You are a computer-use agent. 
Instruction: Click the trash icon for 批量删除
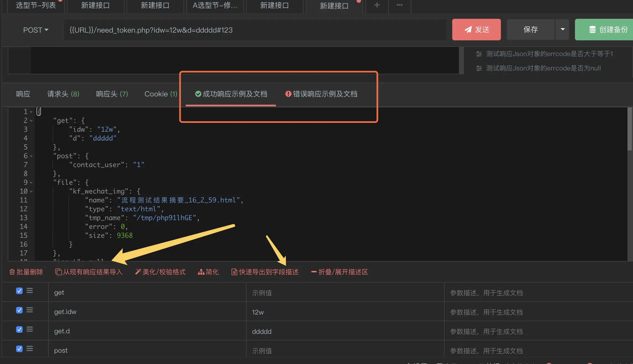pyautogui.click(x=12, y=272)
